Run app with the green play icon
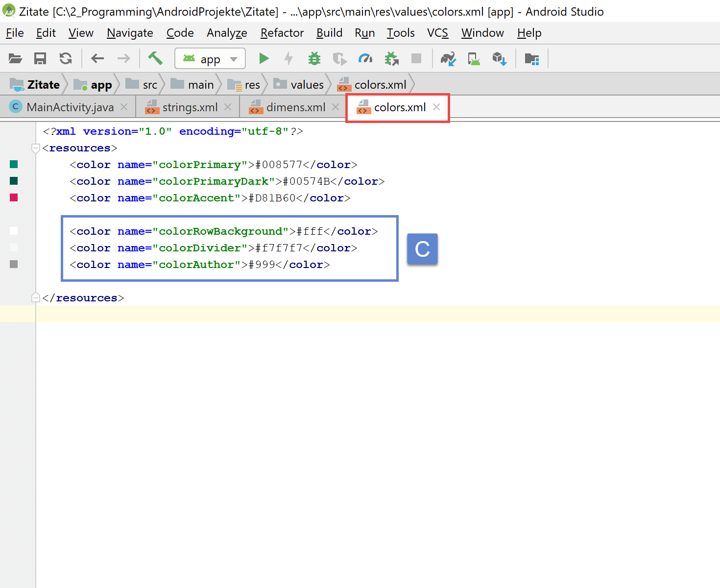The width and height of the screenshot is (720, 588). [x=264, y=59]
